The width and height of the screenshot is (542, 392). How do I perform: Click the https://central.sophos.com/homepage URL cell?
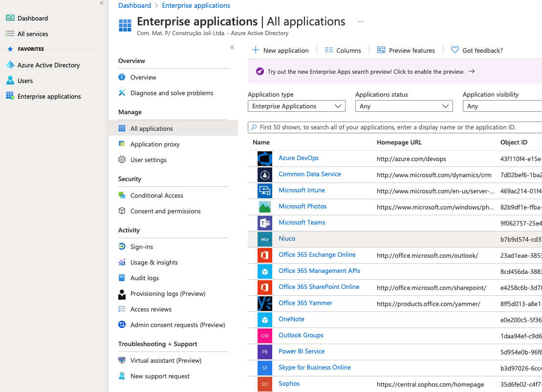tap(430, 384)
